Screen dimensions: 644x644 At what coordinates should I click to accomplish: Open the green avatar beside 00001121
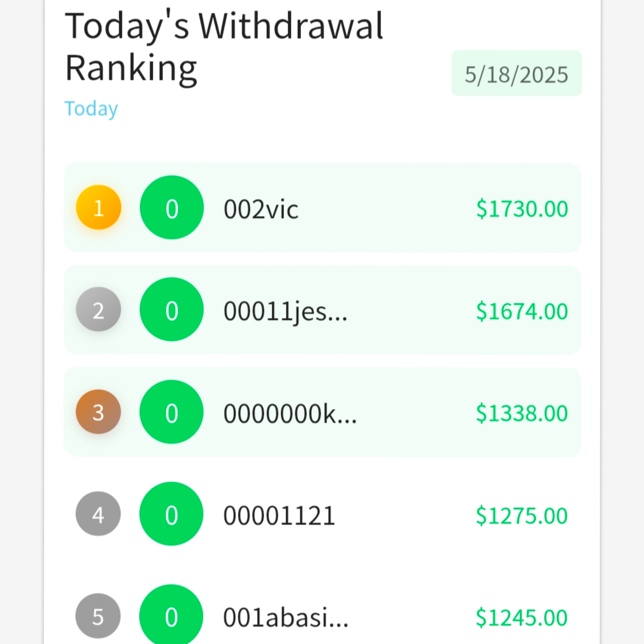tap(172, 514)
